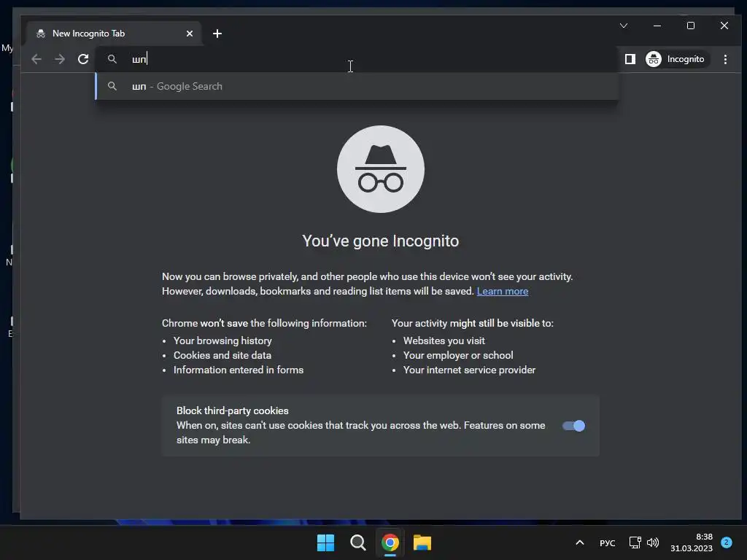Toggle Block third-party cookies switch
747x560 pixels.
(x=573, y=426)
